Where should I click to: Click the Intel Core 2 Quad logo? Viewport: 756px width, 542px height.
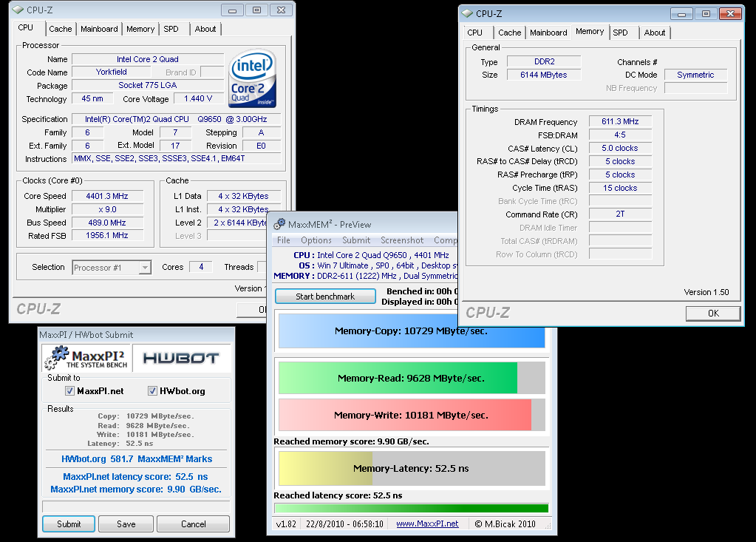[x=253, y=78]
